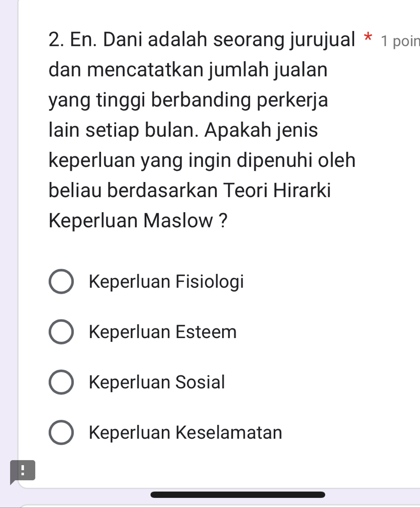Tap the "beliau berdasarkan Teori Hirarki" line
This screenshot has height=508, width=420.
[190, 191]
